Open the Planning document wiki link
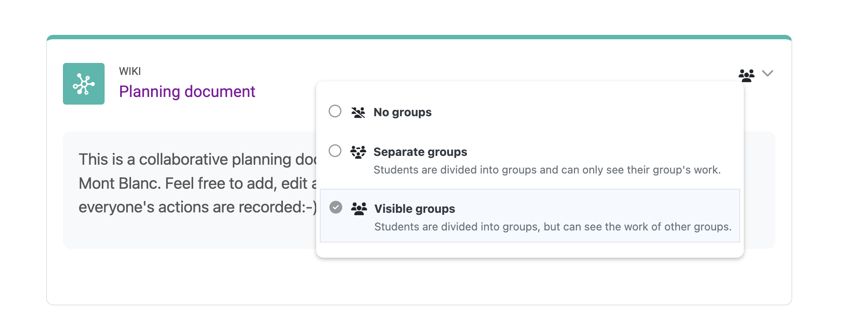This screenshot has width=868, height=319. click(x=187, y=92)
